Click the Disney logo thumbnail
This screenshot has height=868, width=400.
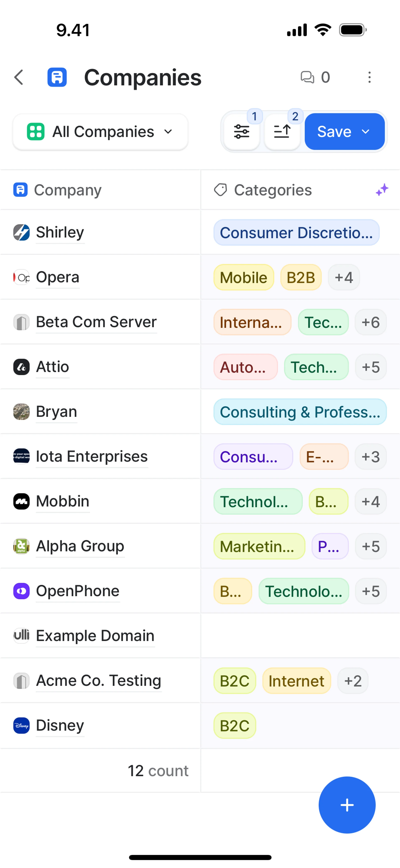click(21, 726)
